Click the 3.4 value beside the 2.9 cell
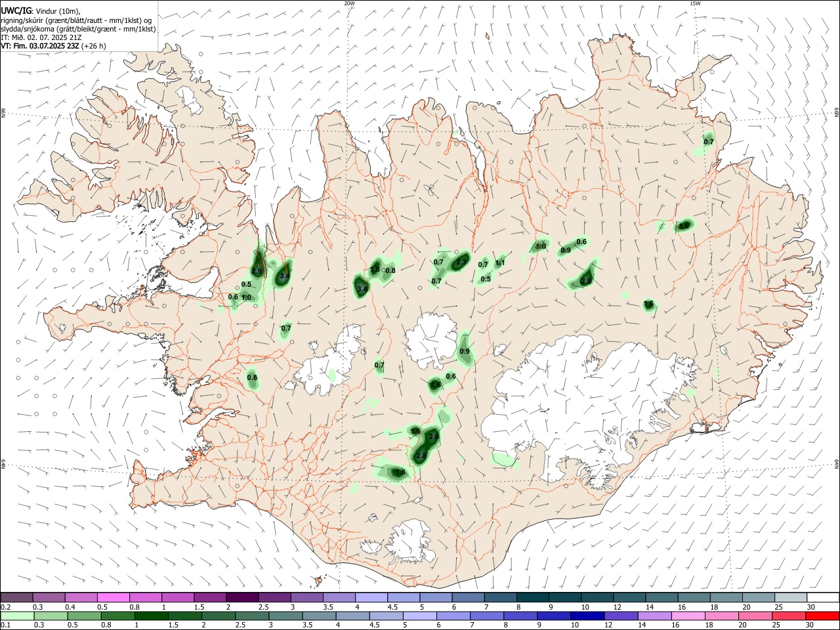840x630 pixels. [284, 277]
